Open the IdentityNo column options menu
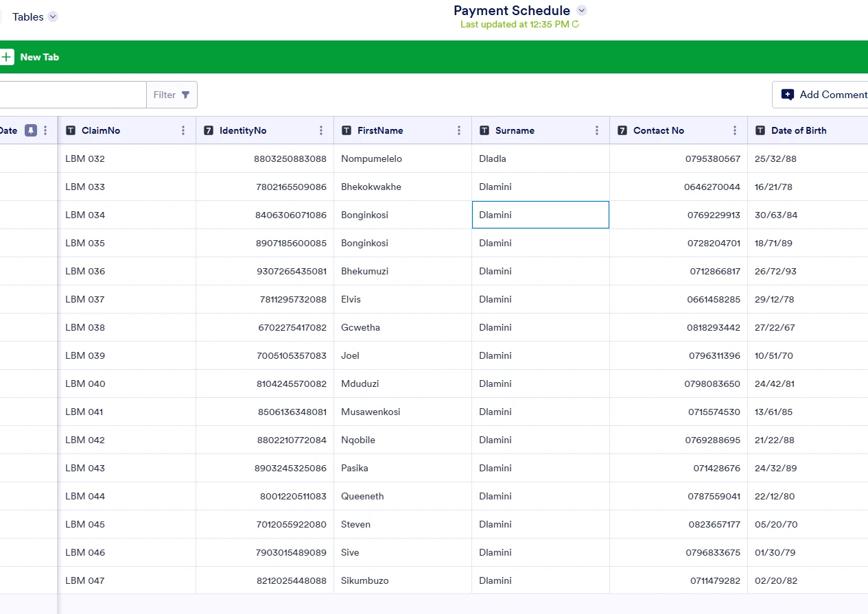The width and height of the screenshot is (868, 614). coord(321,130)
